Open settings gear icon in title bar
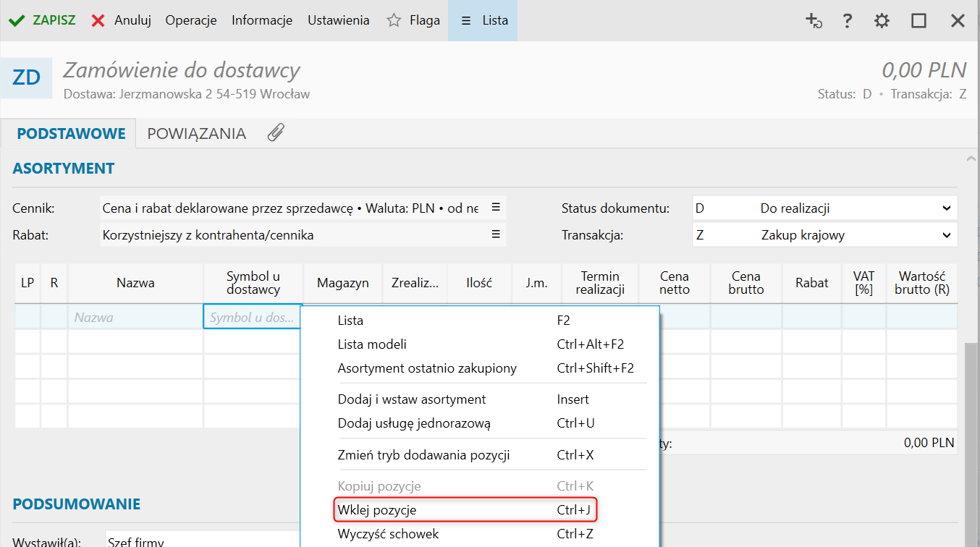 pos(882,21)
